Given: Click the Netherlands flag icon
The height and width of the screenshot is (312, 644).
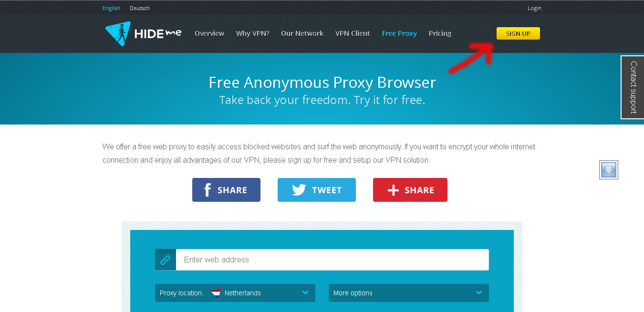Looking at the screenshot, I should [216, 293].
